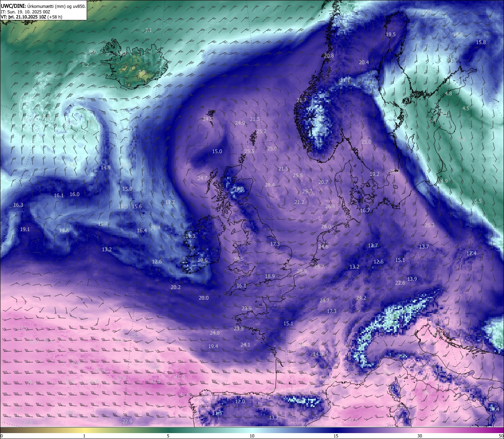This screenshot has height=439, width=504.
Task: Click the '1' tick label on the colour scale
Action: 84,436
